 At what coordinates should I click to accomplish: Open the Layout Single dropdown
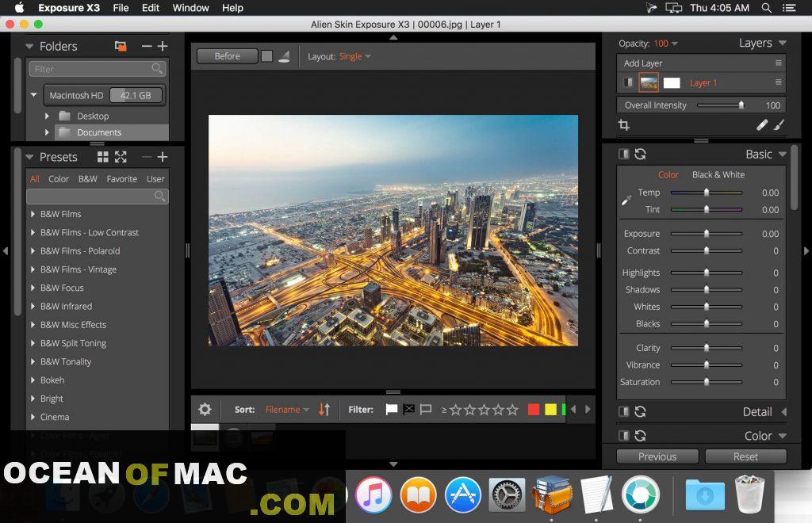(x=354, y=56)
